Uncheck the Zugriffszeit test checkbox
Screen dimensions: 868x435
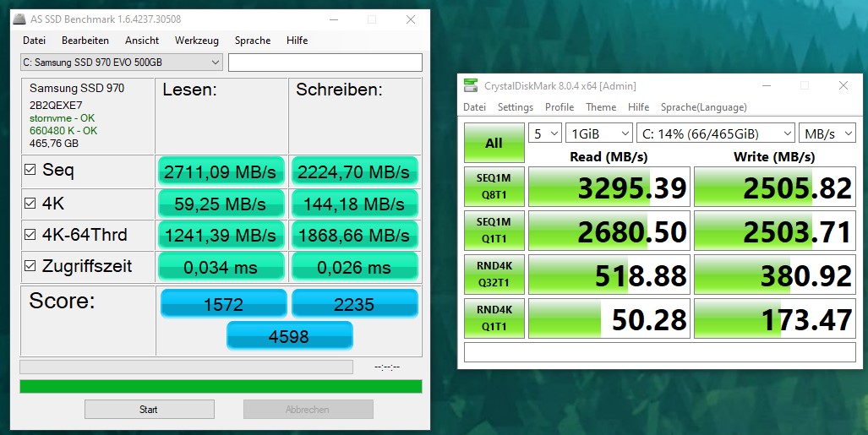coord(30,266)
